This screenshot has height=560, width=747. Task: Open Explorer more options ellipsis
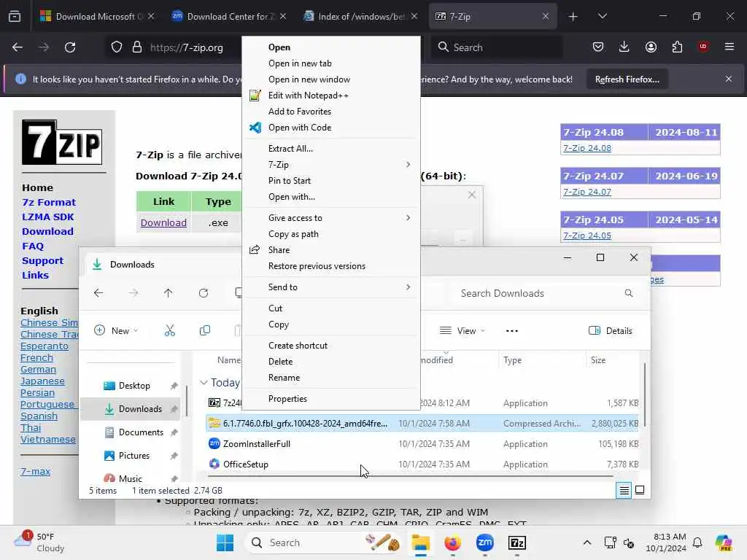tap(511, 331)
